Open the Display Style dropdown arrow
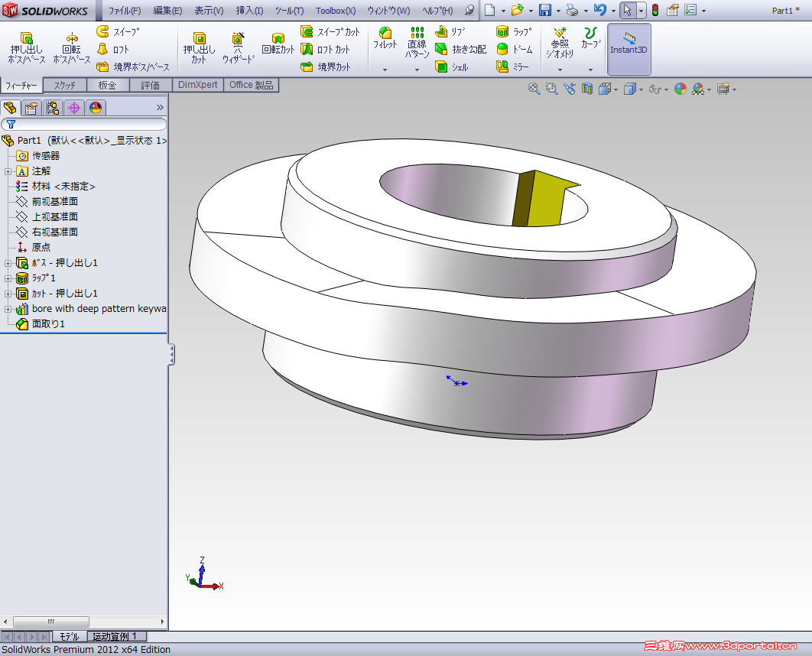 pyautogui.click(x=641, y=89)
